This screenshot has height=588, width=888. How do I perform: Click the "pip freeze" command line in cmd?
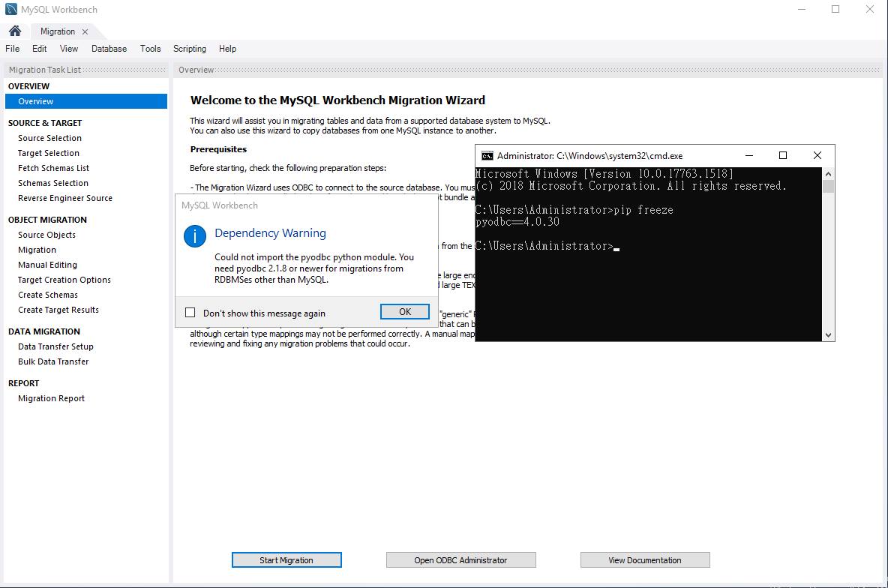click(x=574, y=210)
